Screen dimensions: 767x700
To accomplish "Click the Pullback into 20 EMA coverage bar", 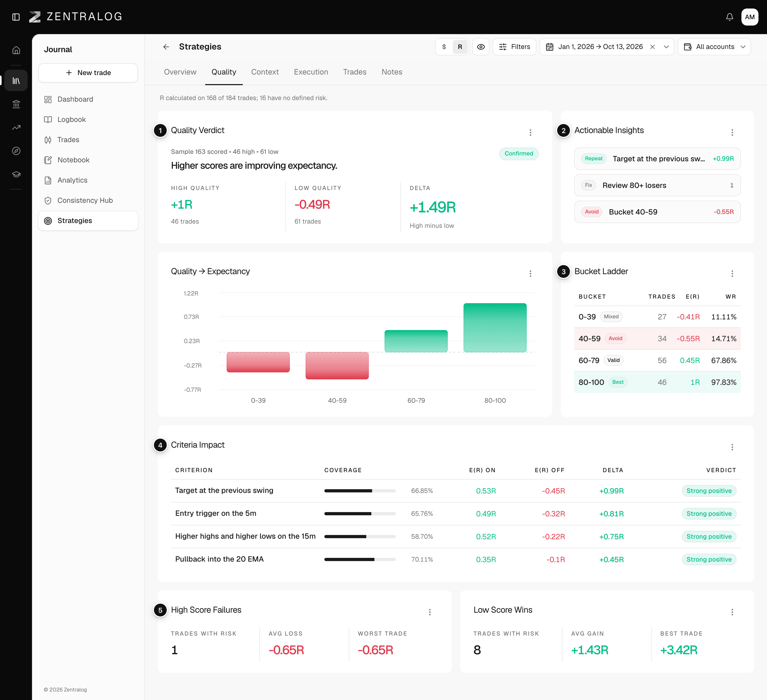I will coord(360,559).
